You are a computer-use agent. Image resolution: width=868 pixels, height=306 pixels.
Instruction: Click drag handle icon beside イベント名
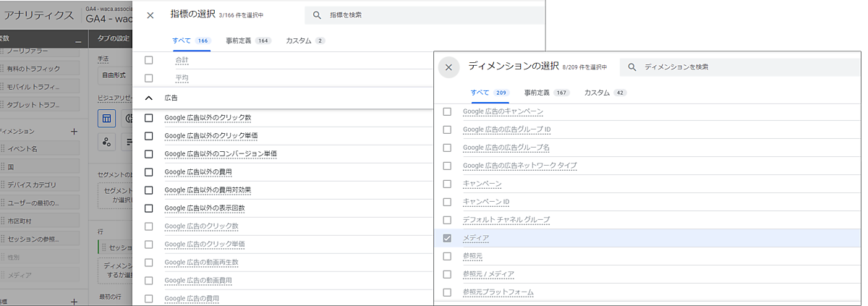[3, 148]
